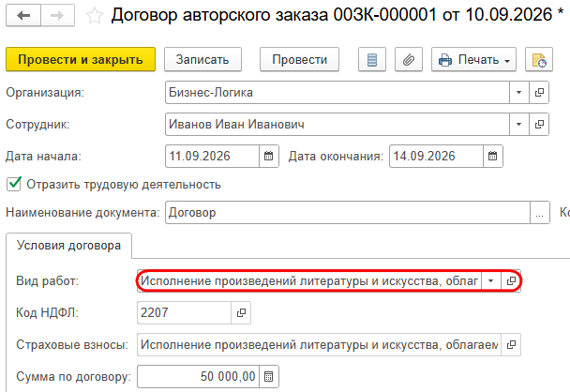Click Страховые взносы field
The height and width of the screenshot is (392, 570).
[x=319, y=344]
